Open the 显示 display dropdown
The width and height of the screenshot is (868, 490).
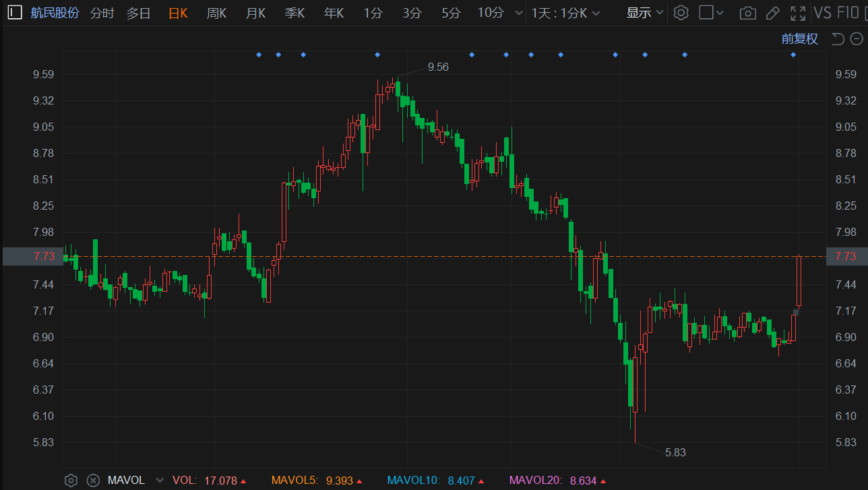point(645,13)
